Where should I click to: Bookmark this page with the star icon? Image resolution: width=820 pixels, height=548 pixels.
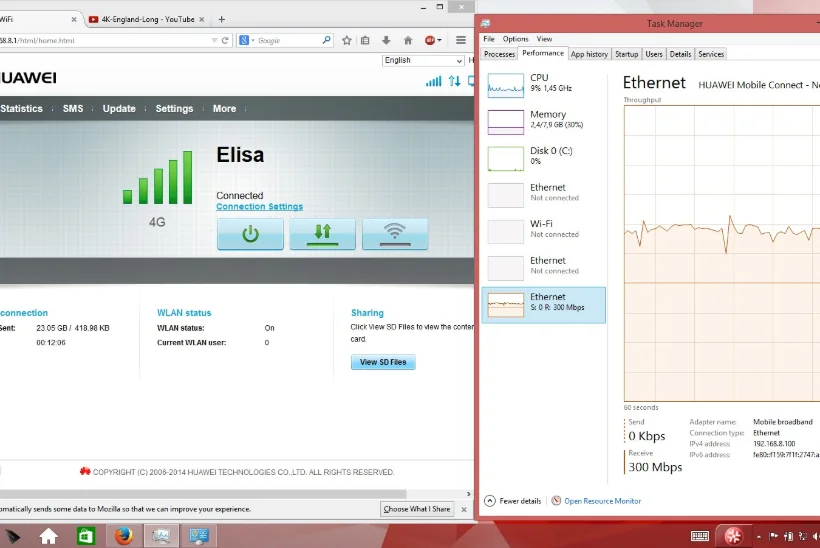pyautogui.click(x=347, y=40)
